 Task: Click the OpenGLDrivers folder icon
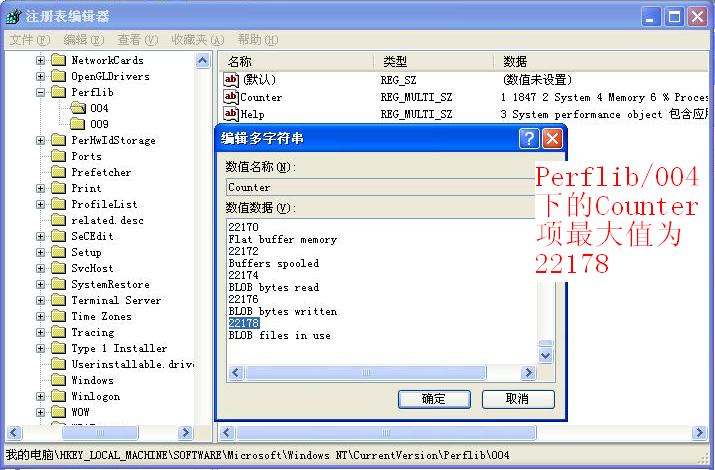click(58, 76)
